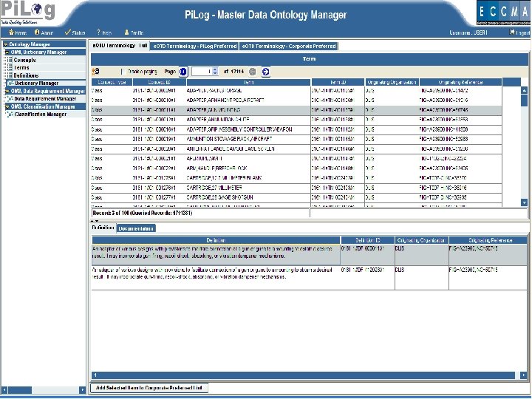Switch to eOTD Terminology - PiLog Preferred tab
Image resolution: width=532 pixels, height=399 pixels.
pos(195,46)
